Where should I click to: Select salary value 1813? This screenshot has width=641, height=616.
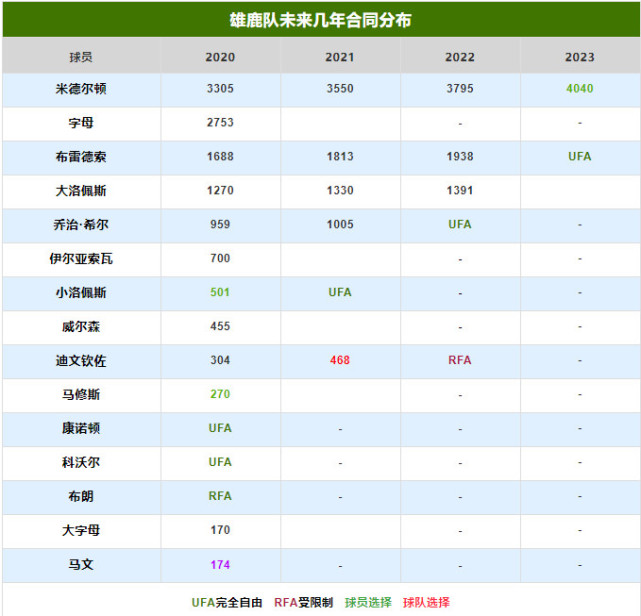pos(340,157)
